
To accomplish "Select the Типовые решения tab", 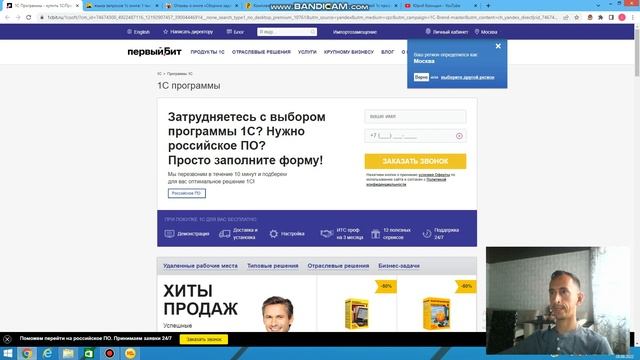I will pos(273,266).
